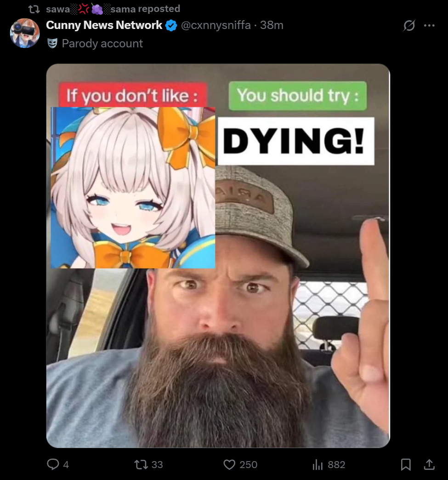Open the 'sama reposted' user link
The height and width of the screenshot is (480, 448).
coord(113,9)
